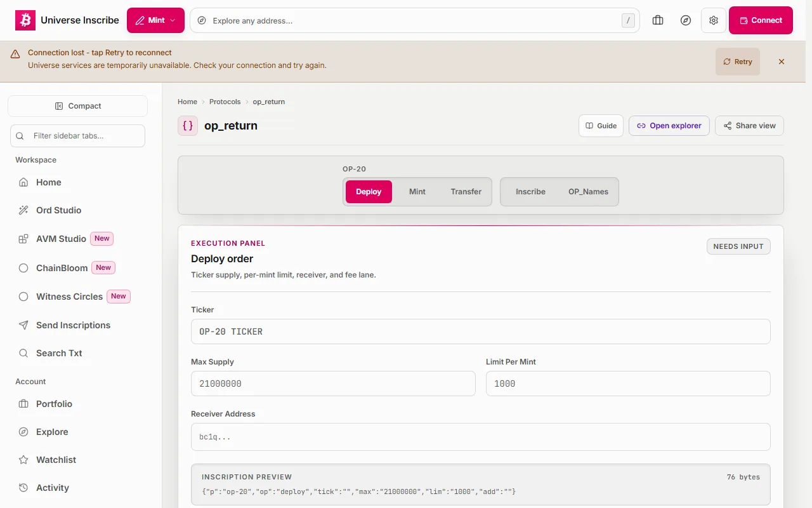Click the Limit Per Mint input field
The width and height of the screenshot is (812, 508).
(628, 384)
